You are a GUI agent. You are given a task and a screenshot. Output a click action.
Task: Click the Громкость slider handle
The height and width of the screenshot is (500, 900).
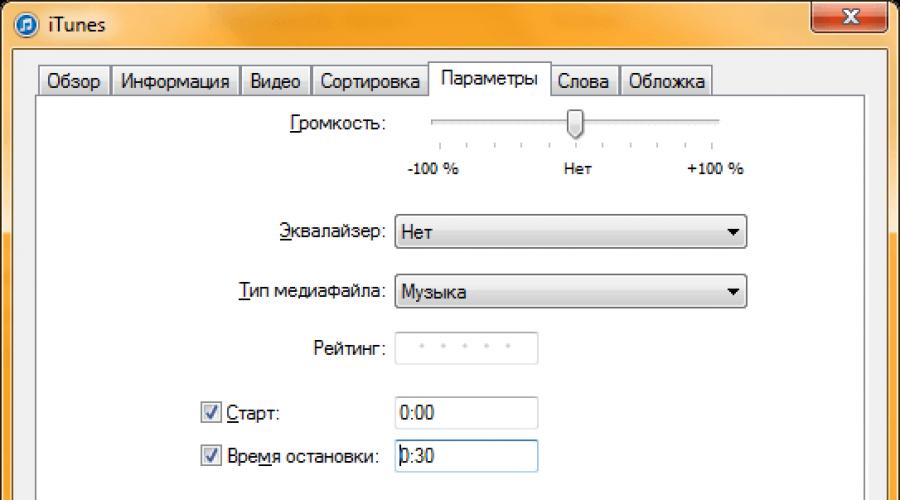[x=575, y=124]
